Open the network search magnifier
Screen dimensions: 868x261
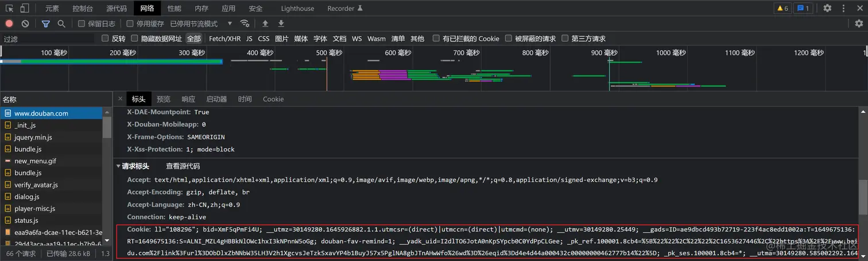(x=61, y=24)
